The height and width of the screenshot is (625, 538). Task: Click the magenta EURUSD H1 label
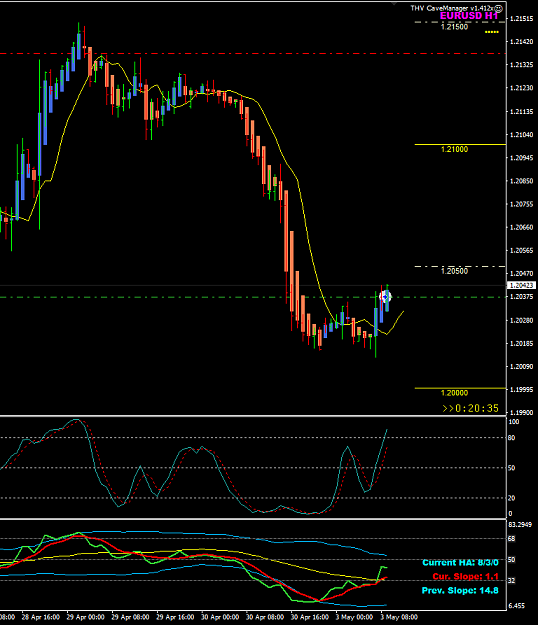pos(469,16)
